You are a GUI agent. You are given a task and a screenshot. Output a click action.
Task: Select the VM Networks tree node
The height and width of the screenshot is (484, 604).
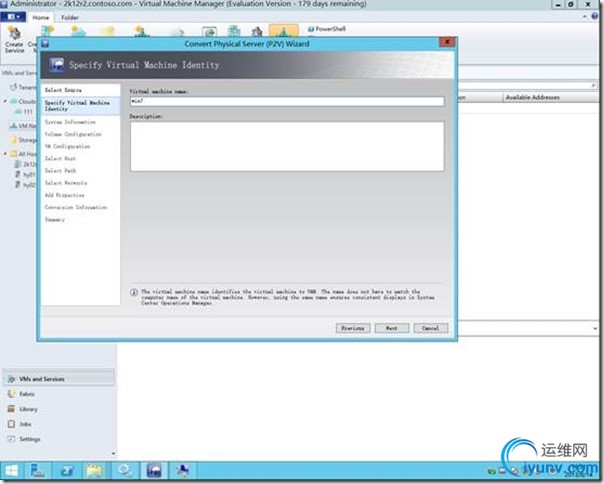(x=23, y=126)
